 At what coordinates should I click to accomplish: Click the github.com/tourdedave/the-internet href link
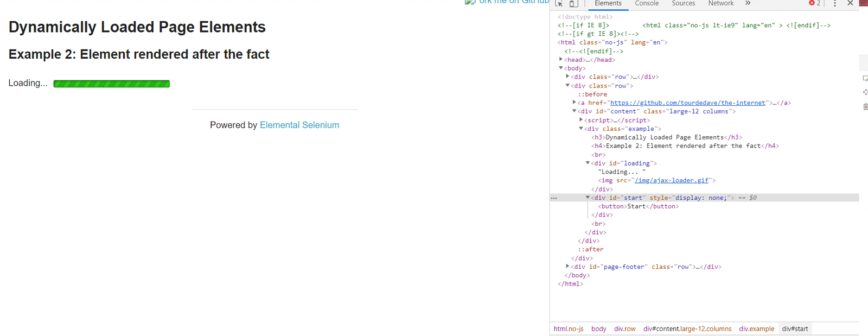pos(687,103)
